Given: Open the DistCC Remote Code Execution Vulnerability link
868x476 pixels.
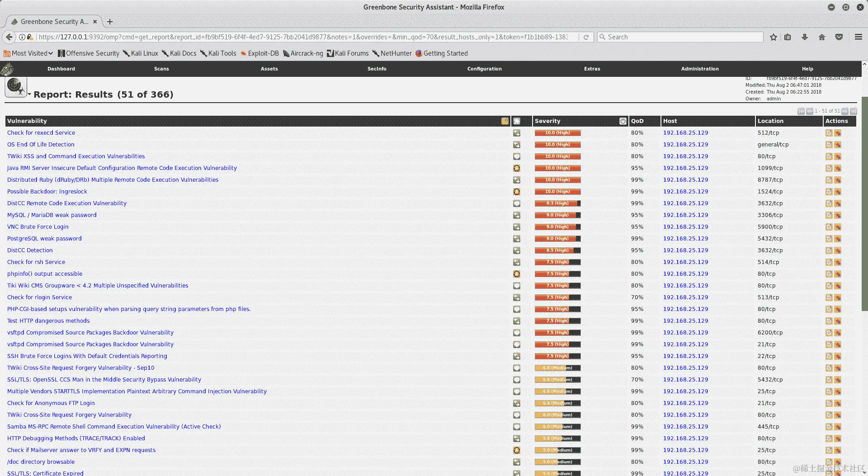Looking at the screenshot, I should (x=67, y=203).
